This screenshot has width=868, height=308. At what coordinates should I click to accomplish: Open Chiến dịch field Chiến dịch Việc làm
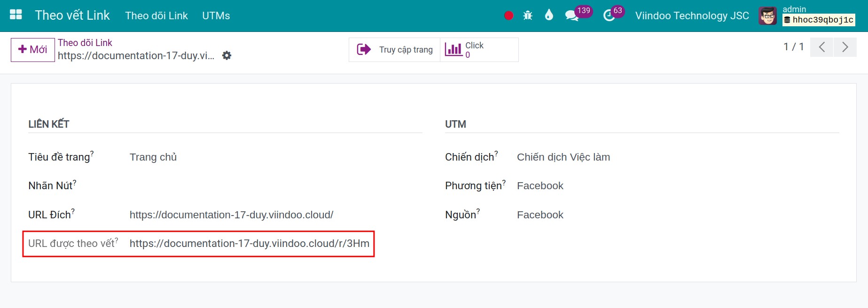pyautogui.click(x=563, y=157)
